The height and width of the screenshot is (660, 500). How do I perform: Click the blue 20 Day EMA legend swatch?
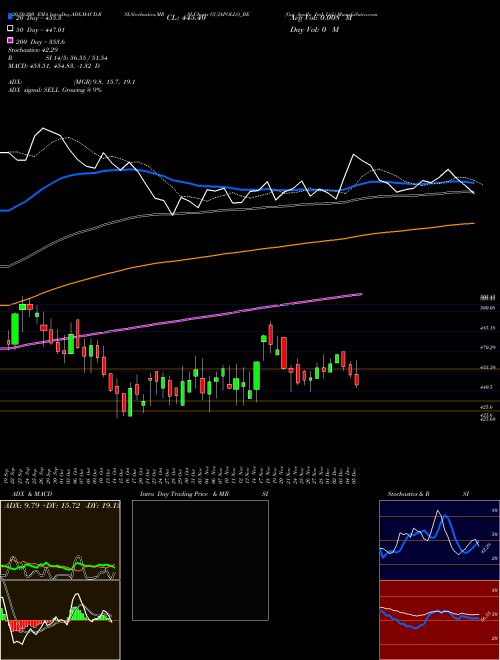[10, 18]
